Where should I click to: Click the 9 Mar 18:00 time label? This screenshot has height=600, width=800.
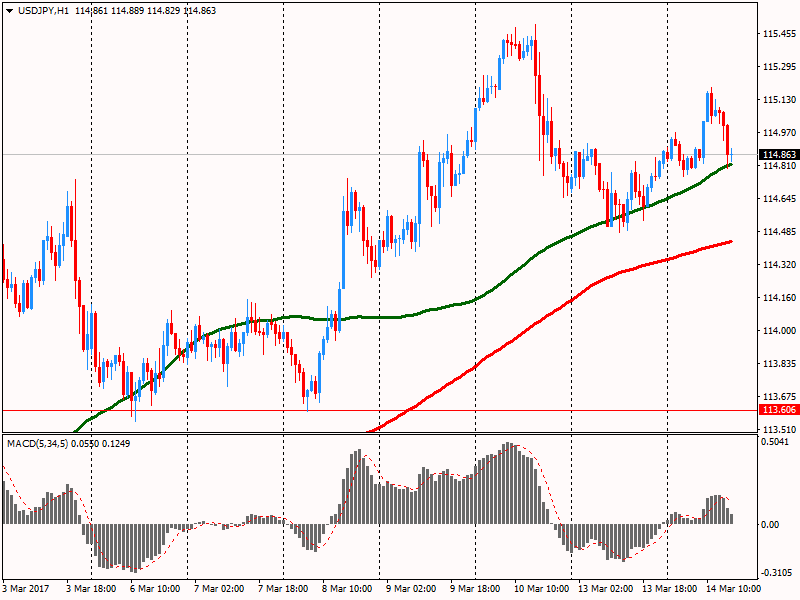click(x=475, y=588)
